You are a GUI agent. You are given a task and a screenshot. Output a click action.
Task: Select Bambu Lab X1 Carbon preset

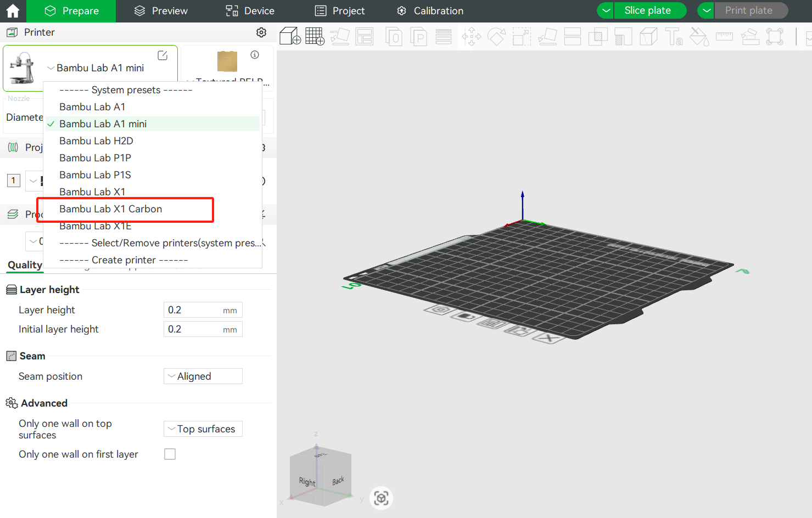coord(111,209)
